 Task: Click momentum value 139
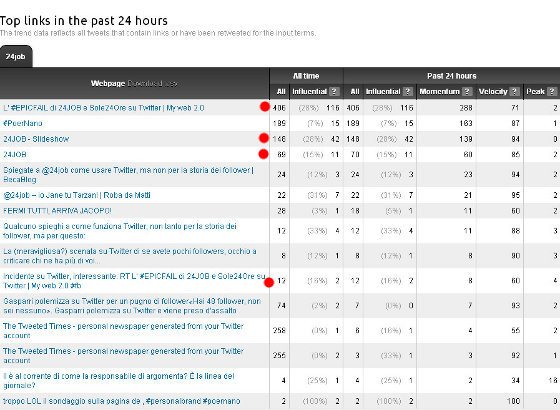tap(466, 139)
